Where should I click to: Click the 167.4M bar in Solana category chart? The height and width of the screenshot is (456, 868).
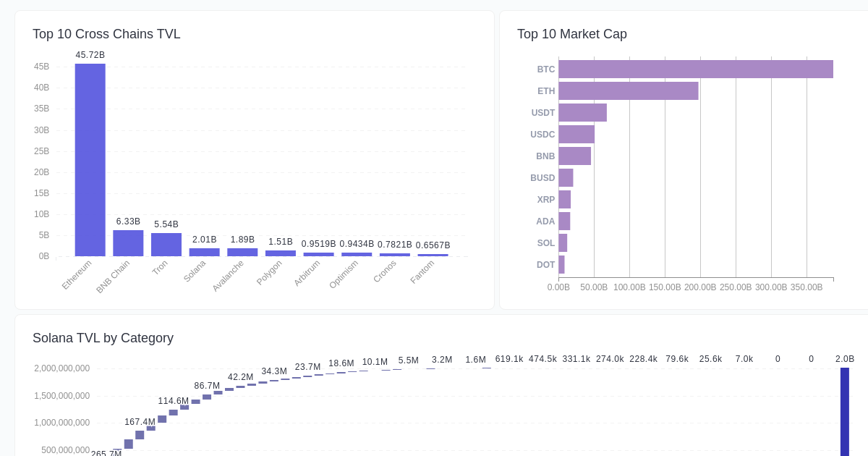[140, 434]
